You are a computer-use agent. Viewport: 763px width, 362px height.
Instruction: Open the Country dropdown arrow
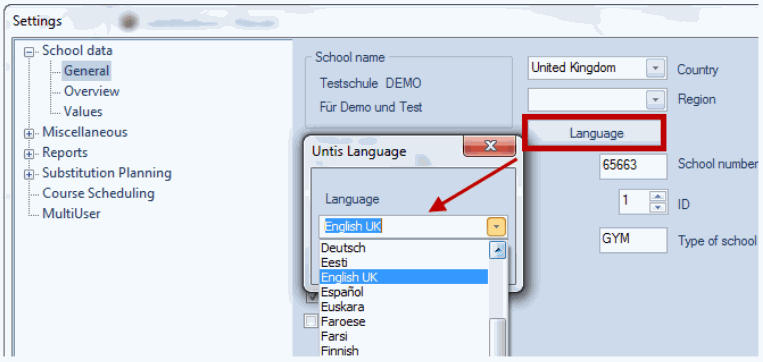(655, 68)
